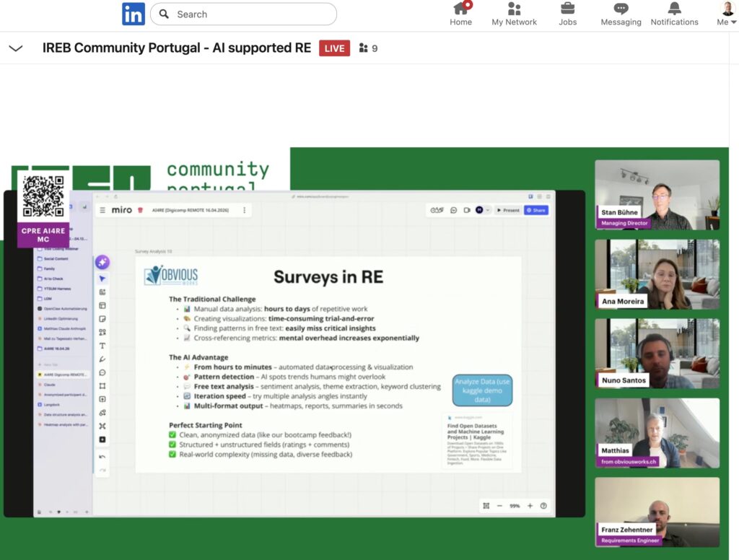Open My Network page
Viewport: 739px width, 560px height.
tap(514, 14)
